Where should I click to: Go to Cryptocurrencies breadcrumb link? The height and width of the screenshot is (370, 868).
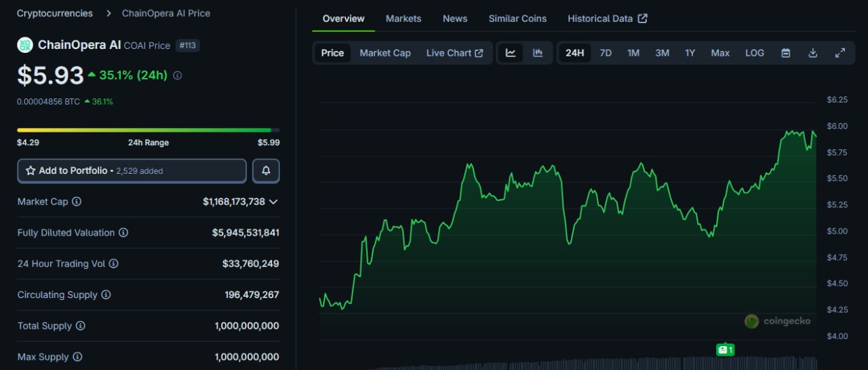click(55, 13)
